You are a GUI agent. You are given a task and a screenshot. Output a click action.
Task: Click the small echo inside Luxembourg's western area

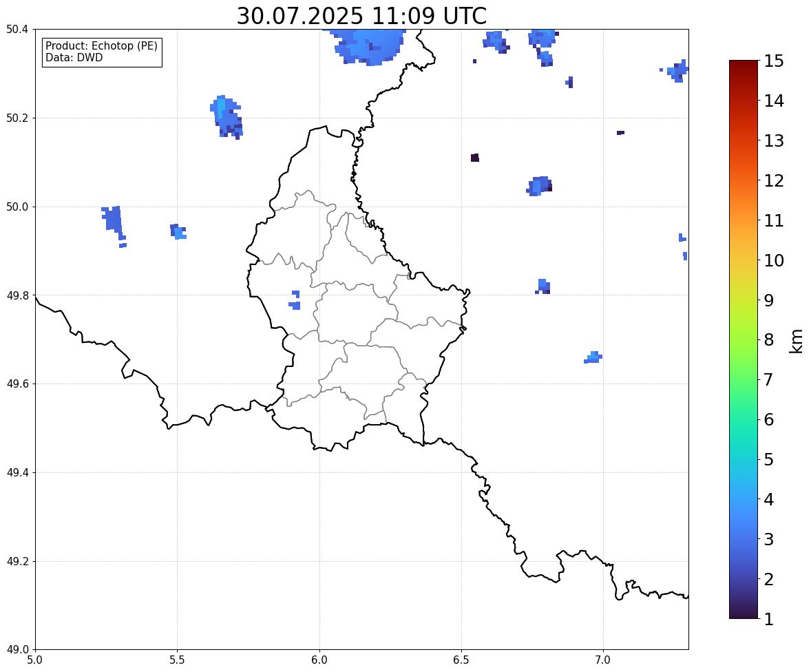[295, 301]
